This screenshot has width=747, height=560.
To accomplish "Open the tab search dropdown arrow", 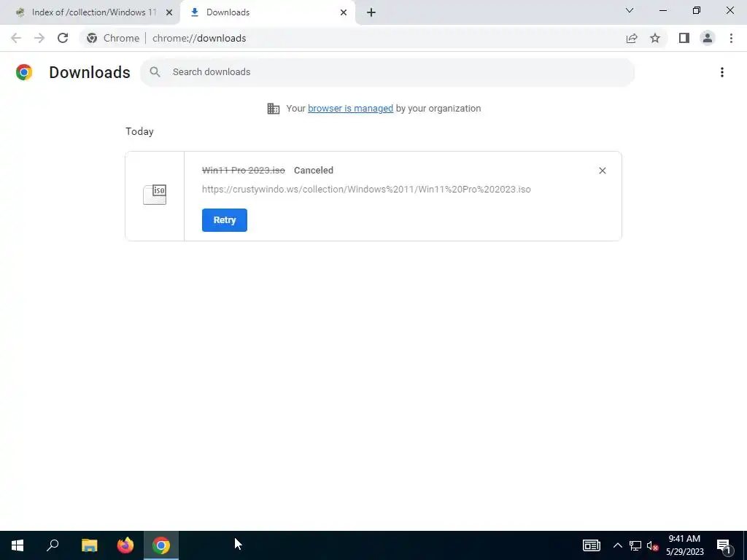I will (630, 10).
